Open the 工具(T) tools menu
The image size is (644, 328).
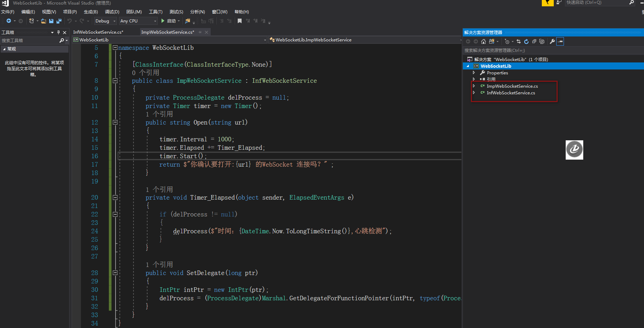click(x=156, y=12)
